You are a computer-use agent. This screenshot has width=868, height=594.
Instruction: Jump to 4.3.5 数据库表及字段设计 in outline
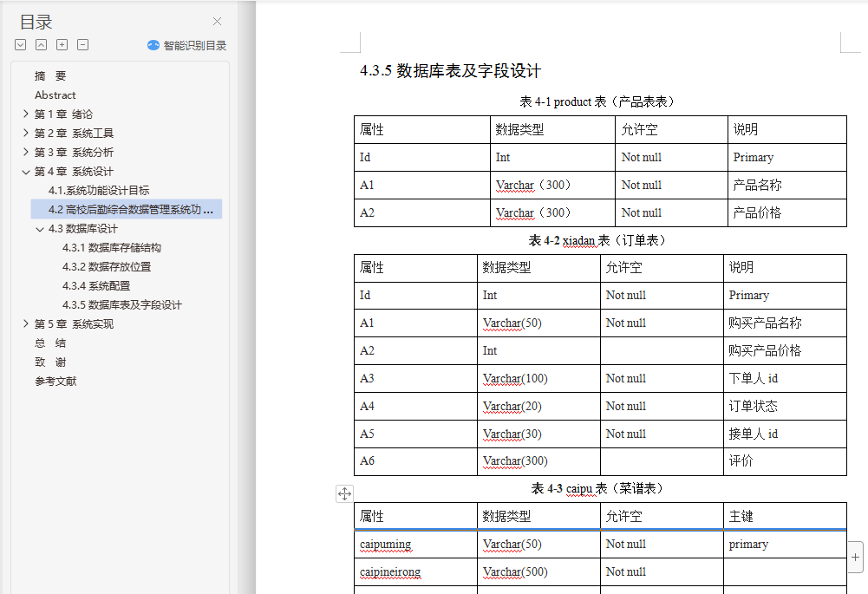coord(121,305)
